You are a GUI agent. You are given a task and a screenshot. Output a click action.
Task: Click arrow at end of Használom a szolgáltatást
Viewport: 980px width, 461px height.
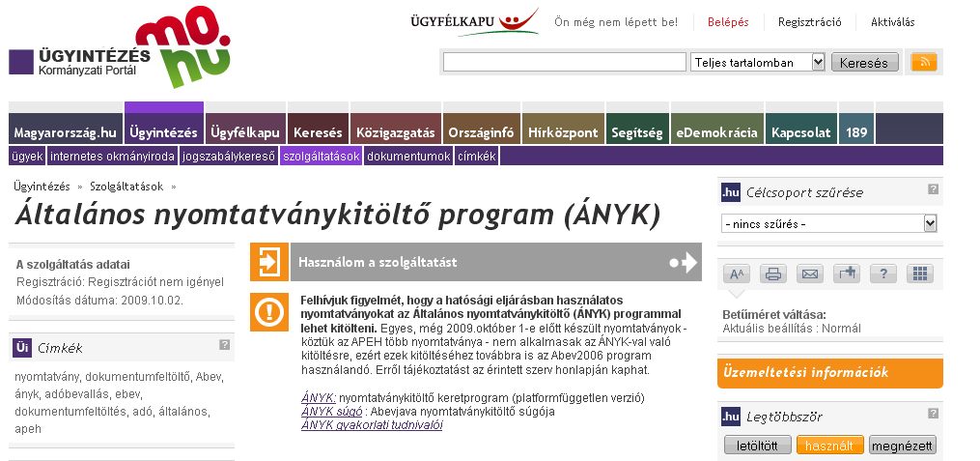pos(684,262)
